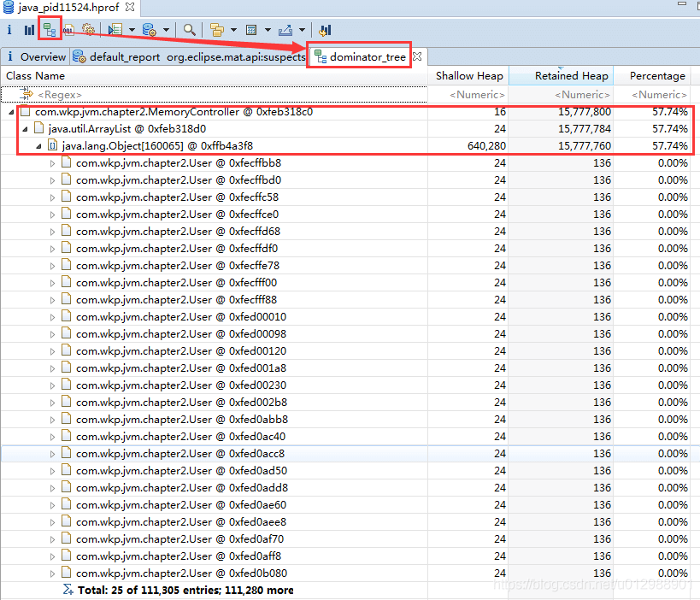Open the dropdown arrow next to query browser icon
Viewport: 700px width, 600px height.
pos(166,30)
